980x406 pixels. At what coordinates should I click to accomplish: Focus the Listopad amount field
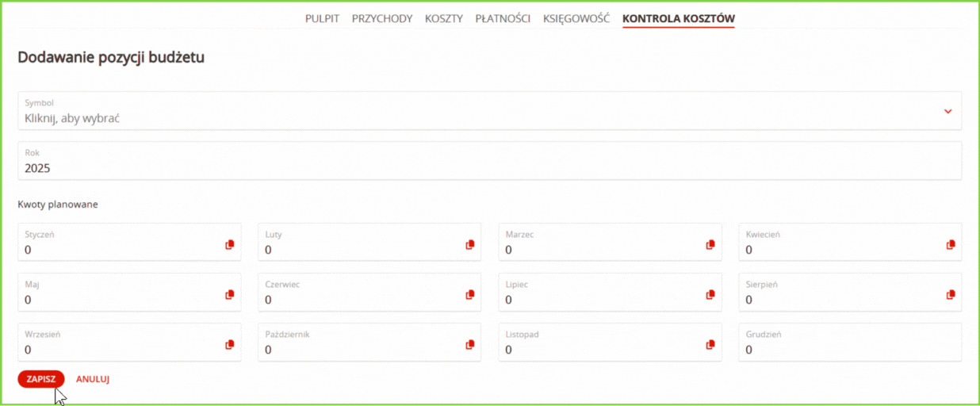[610, 342]
